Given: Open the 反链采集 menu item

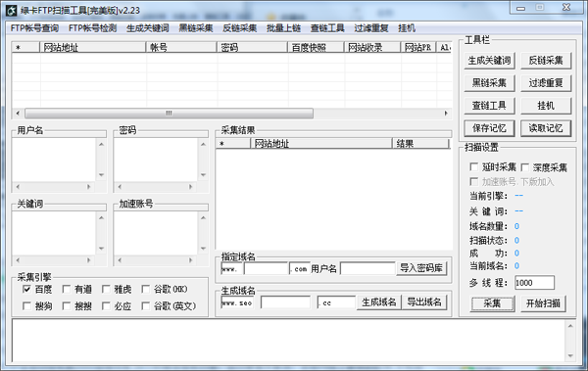Looking at the screenshot, I should (240, 28).
